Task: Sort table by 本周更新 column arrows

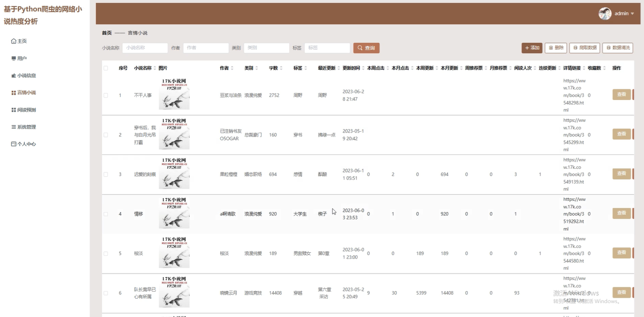Action: pyautogui.click(x=437, y=68)
